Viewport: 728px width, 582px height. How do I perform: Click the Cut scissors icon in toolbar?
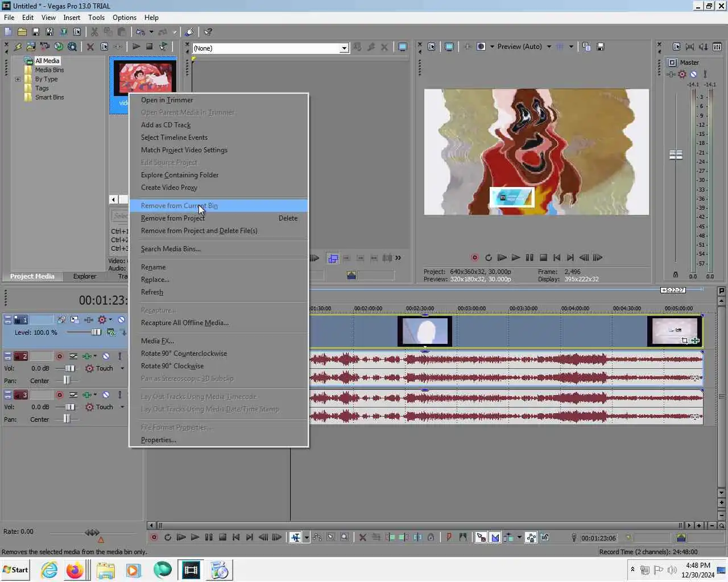tap(94, 32)
